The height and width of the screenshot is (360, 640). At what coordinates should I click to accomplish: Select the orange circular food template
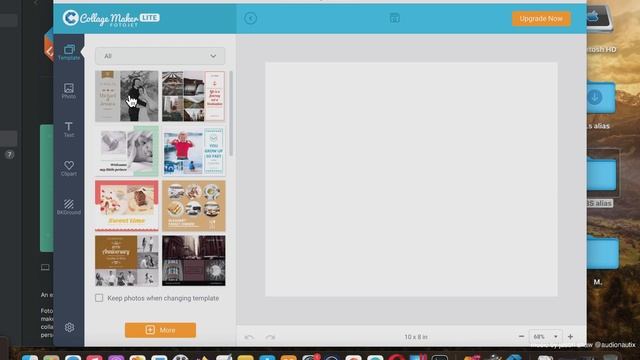point(193,206)
